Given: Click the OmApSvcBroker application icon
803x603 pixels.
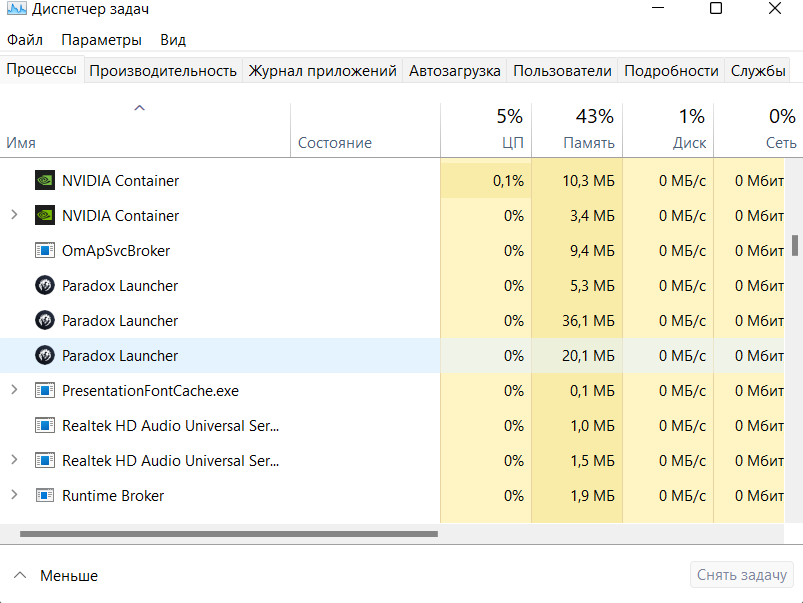Looking at the screenshot, I should [44, 250].
